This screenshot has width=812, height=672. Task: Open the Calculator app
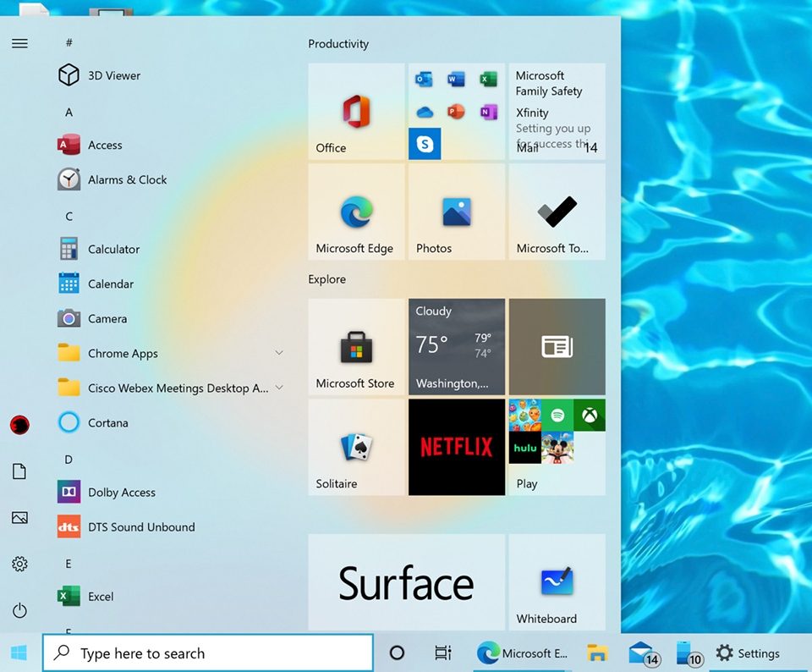pyautogui.click(x=113, y=249)
